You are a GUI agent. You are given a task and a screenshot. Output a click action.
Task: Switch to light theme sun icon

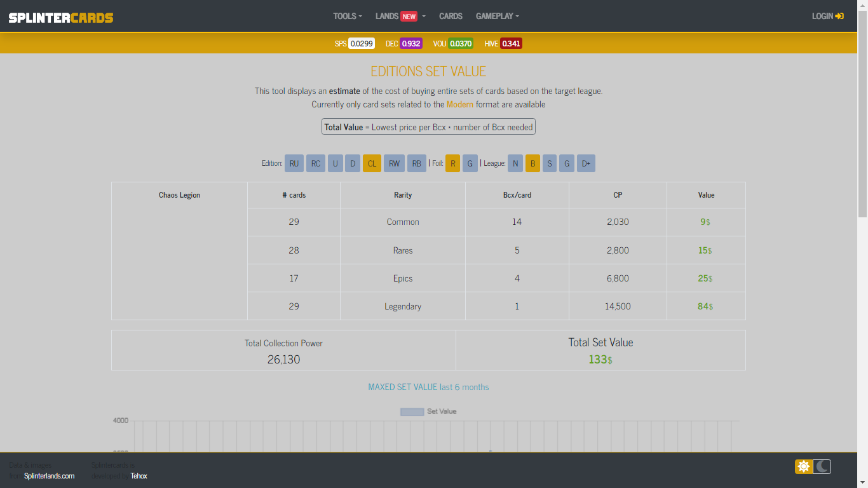[x=804, y=467]
